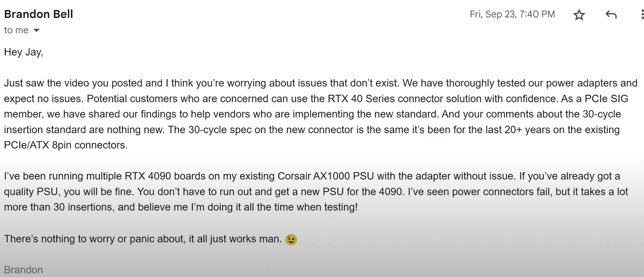
Task: Click the winking face emoji
Action: [x=291, y=240]
